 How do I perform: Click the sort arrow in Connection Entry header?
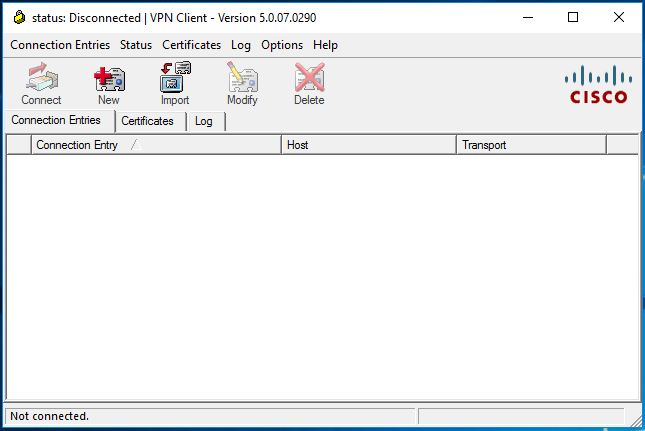(x=136, y=145)
